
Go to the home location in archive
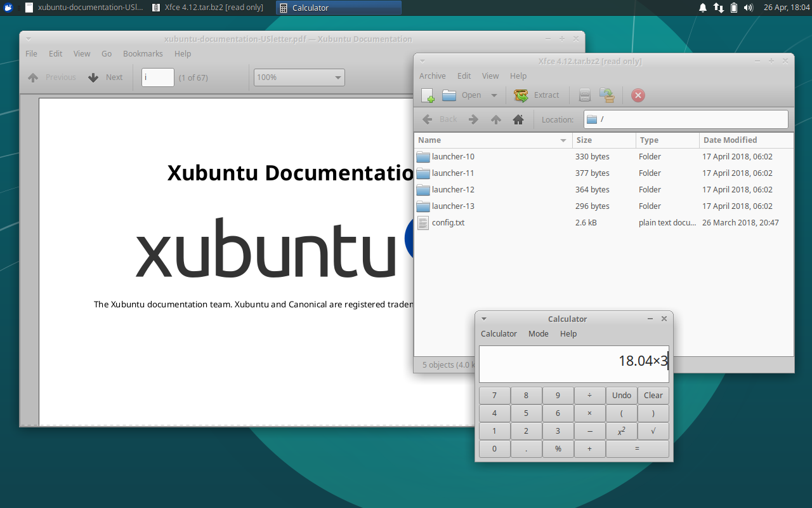[518, 119]
